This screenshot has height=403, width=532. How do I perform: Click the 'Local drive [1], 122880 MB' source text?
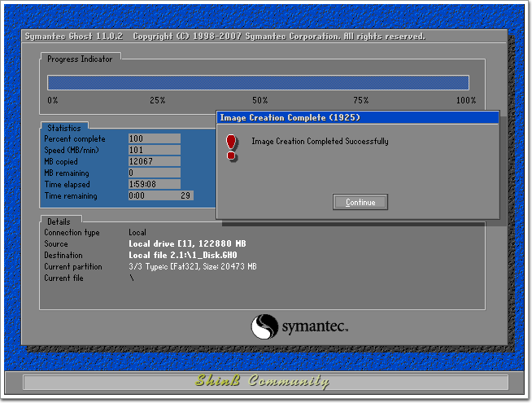[187, 243]
